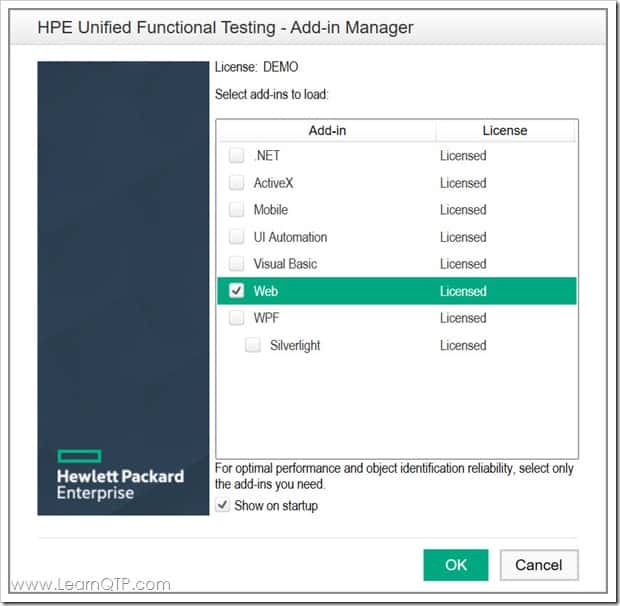Tick the WPF add-in checkbox

pyautogui.click(x=236, y=318)
